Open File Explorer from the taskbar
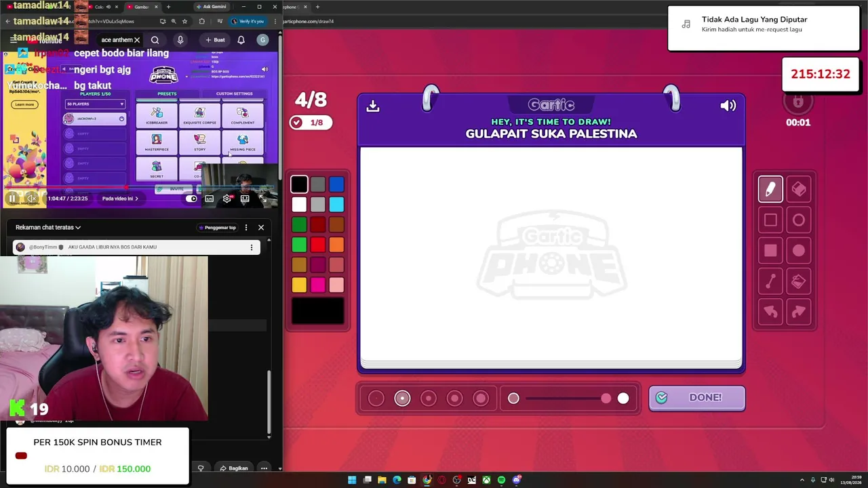Screen dimensions: 868x488 pos(382,480)
